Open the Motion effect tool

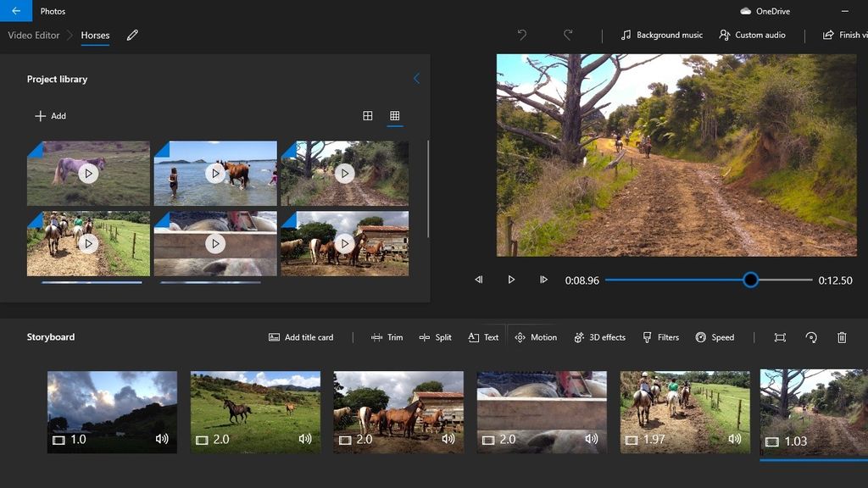click(536, 337)
